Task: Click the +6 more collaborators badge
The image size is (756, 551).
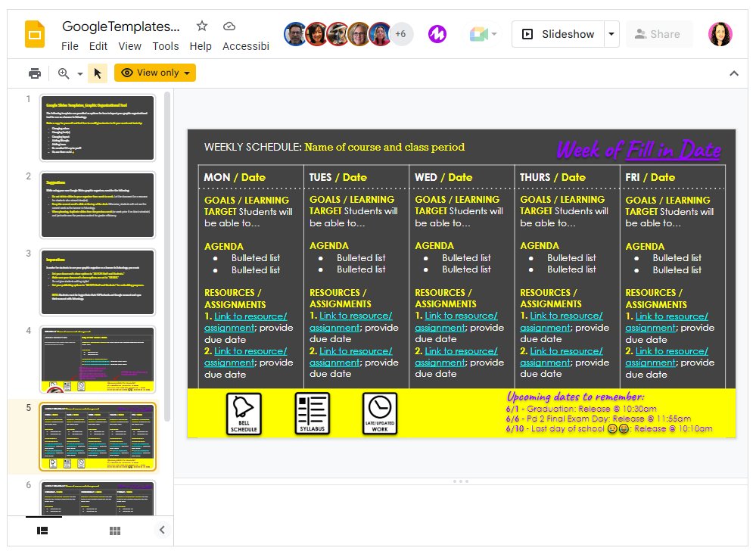Action: click(400, 34)
